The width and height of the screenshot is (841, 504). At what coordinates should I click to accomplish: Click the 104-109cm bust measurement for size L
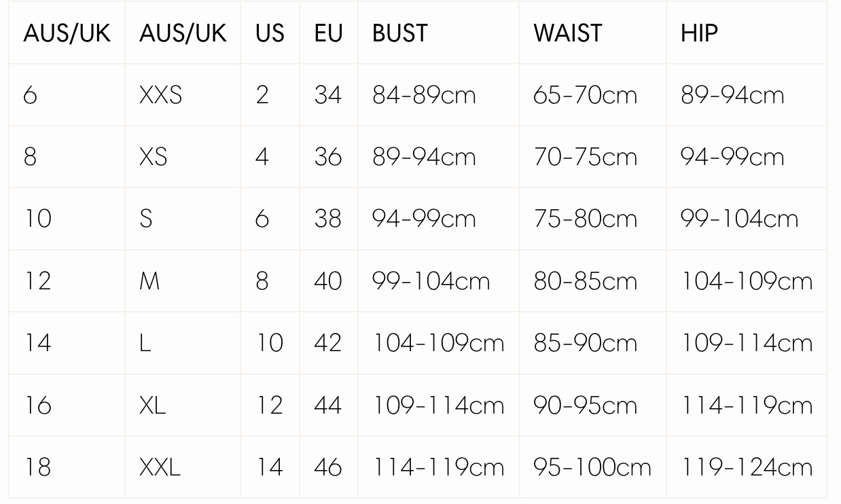pos(438,343)
